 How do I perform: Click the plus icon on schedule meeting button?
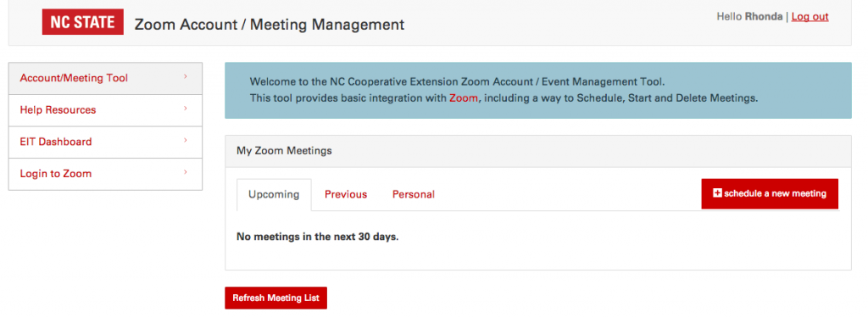717,192
